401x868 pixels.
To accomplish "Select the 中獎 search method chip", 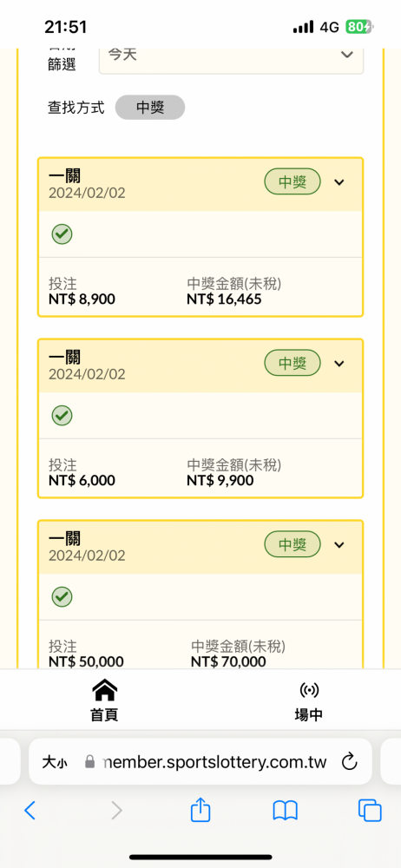I will 150,108.
